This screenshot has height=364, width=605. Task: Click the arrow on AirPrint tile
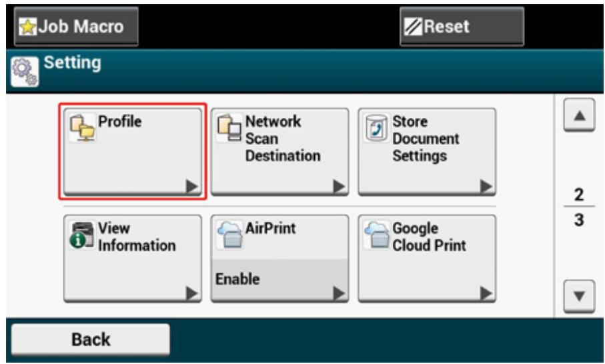click(339, 293)
